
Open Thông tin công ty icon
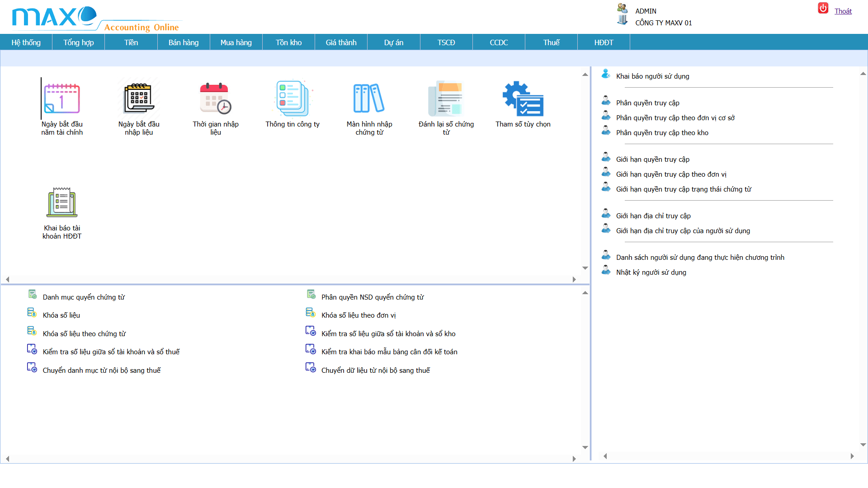point(292,99)
